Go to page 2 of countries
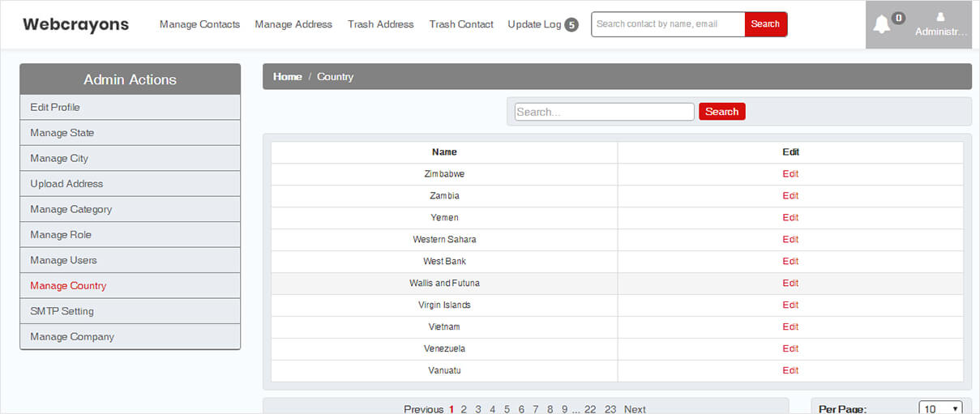The width and height of the screenshot is (980, 414). click(x=464, y=409)
